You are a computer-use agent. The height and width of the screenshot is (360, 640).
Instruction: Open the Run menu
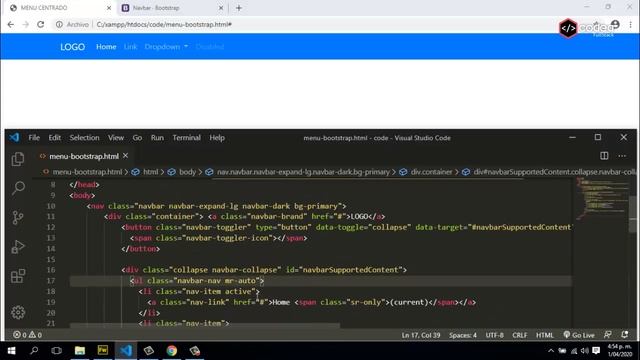(157, 138)
